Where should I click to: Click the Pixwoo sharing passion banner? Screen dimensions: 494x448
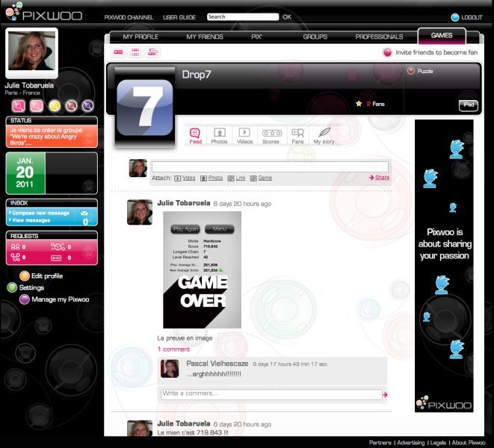click(444, 266)
